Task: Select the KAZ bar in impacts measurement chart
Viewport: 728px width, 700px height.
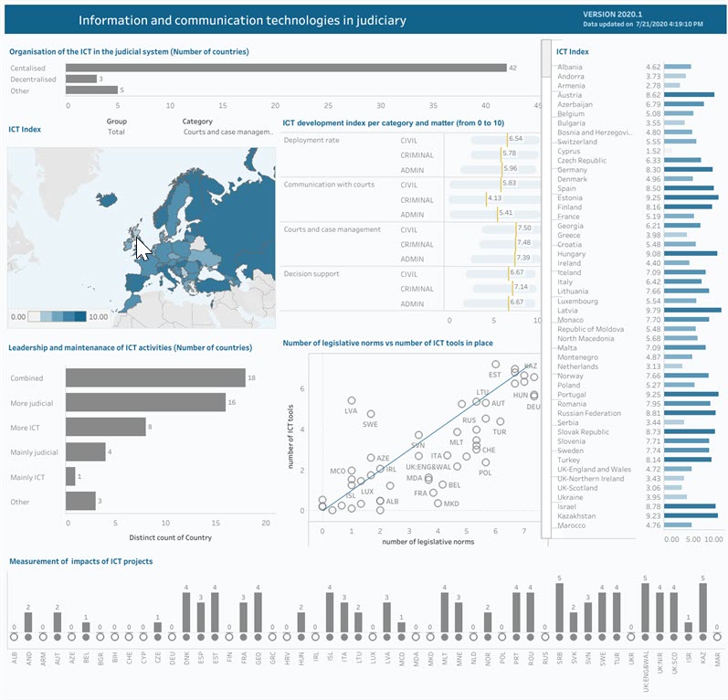Action: point(702,608)
